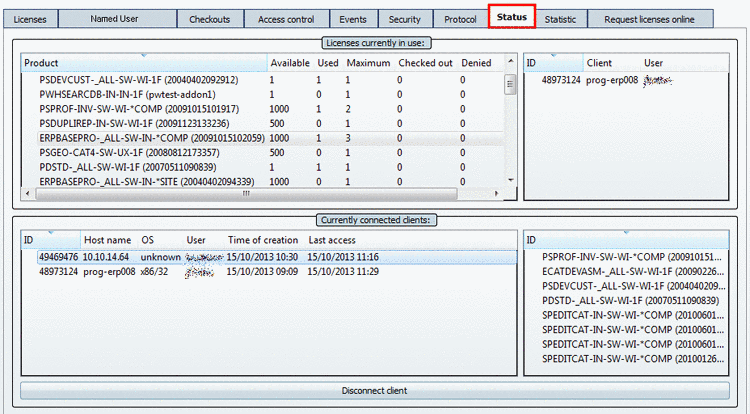
Task: Open the Statistic tab
Action: (x=560, y=19)
